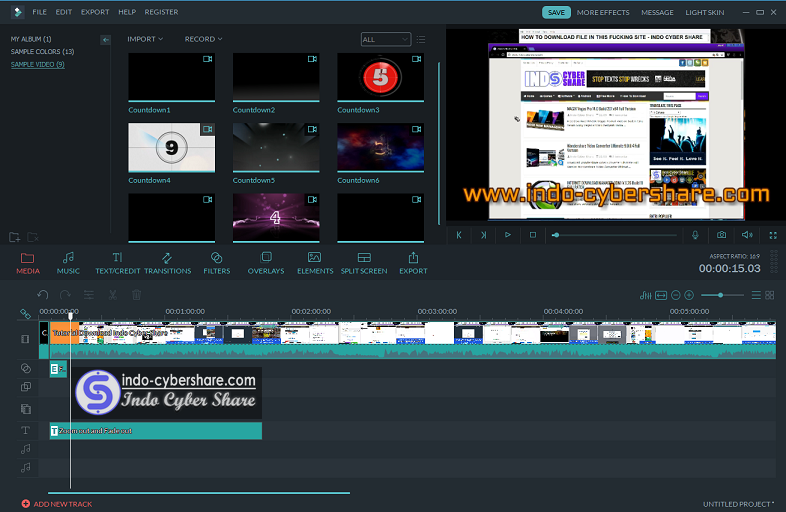
Task: Jump to next frame in preview
Action: (483, 235)
